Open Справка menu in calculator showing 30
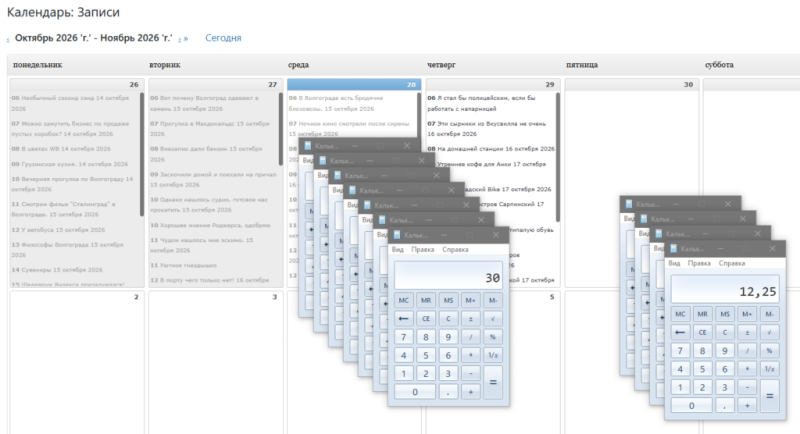This screenshot has height=434, width=800. [x=455, y=249]
